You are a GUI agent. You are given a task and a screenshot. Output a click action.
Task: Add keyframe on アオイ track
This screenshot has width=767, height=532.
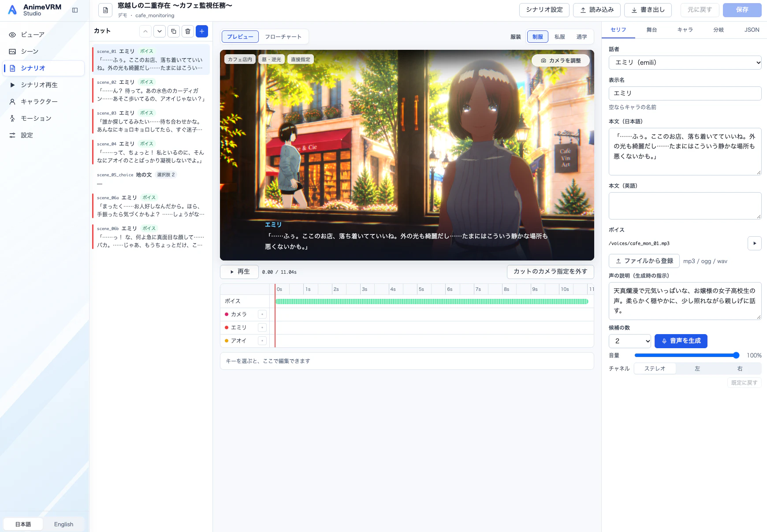pyautogui.click(x=262, y=341)
